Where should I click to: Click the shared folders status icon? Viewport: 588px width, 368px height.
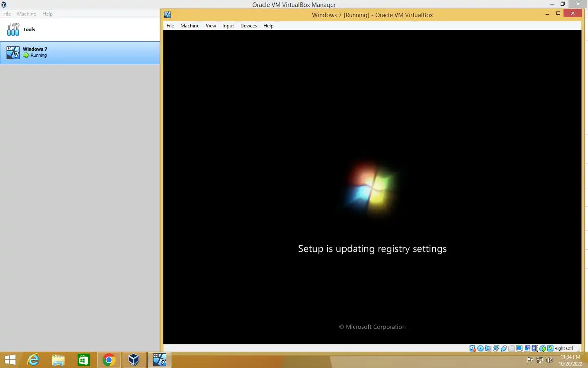pyautogui.click(x=512, y=348)
